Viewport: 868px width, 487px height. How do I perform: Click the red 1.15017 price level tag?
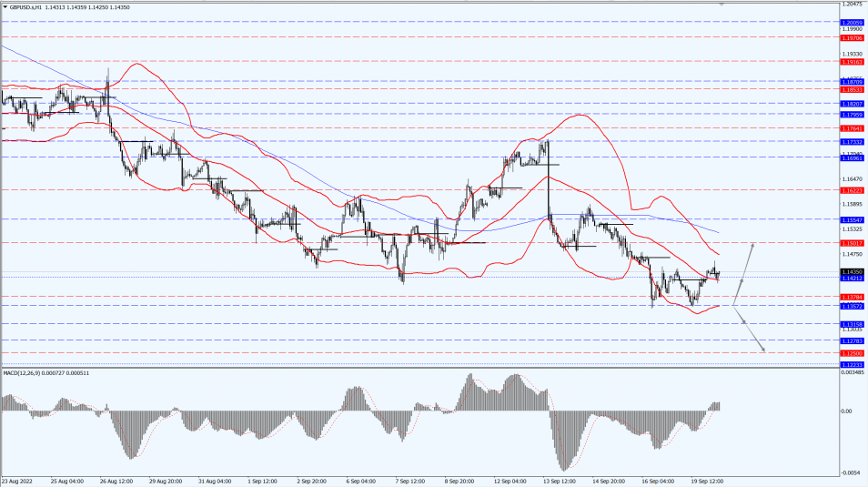852,243
